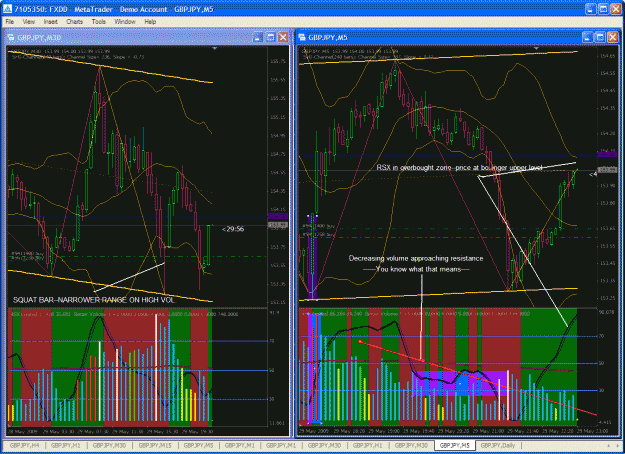
Task: Click chart shift triangle on M30 chart
Action: coord(214,49)
